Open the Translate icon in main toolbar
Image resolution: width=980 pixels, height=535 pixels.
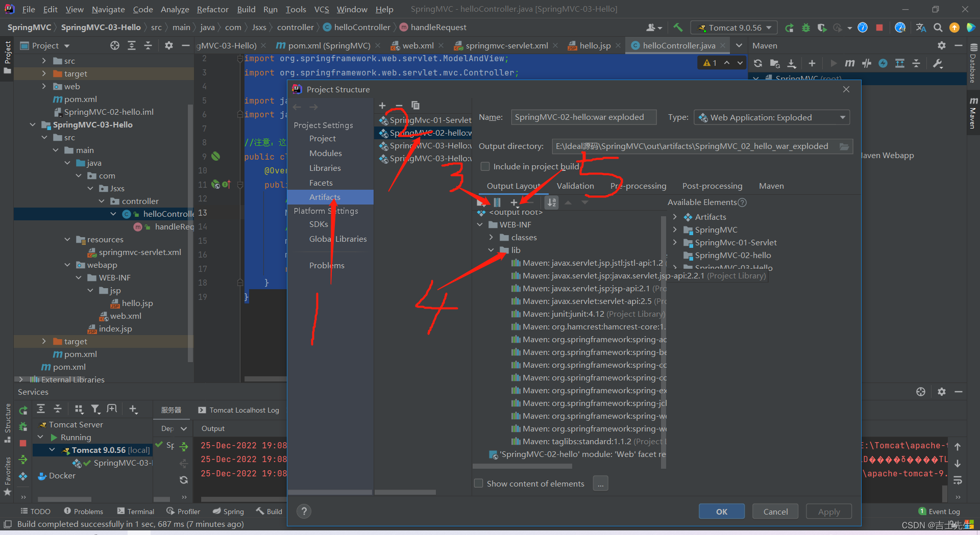(921, 28)
